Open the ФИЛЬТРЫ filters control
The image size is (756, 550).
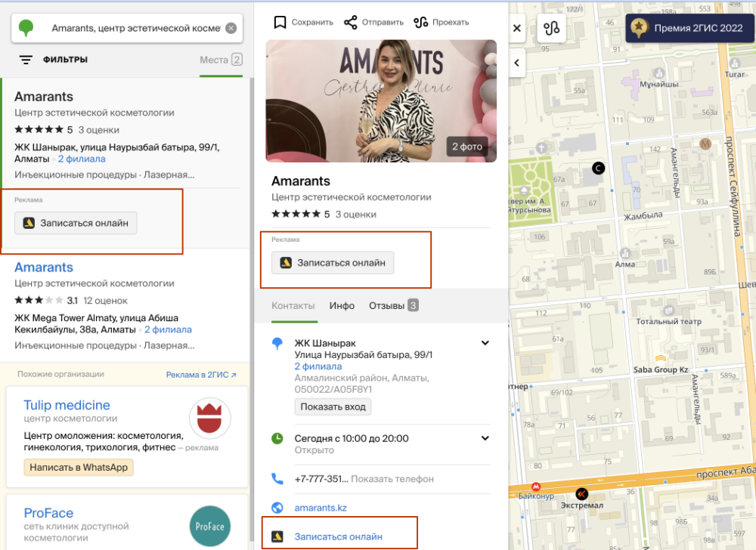54,60
